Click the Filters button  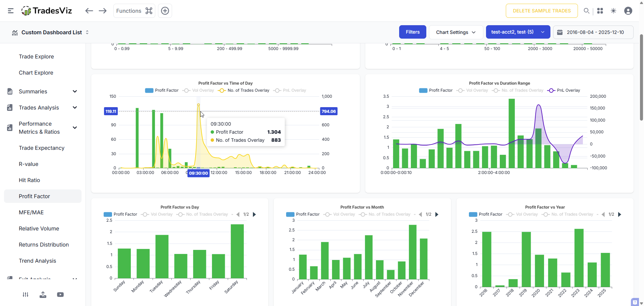413,32
